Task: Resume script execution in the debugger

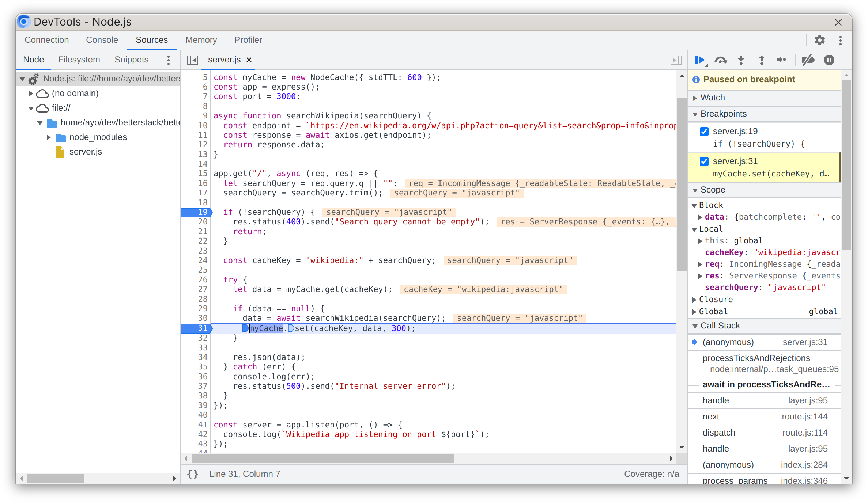Action: click(700, 60)
